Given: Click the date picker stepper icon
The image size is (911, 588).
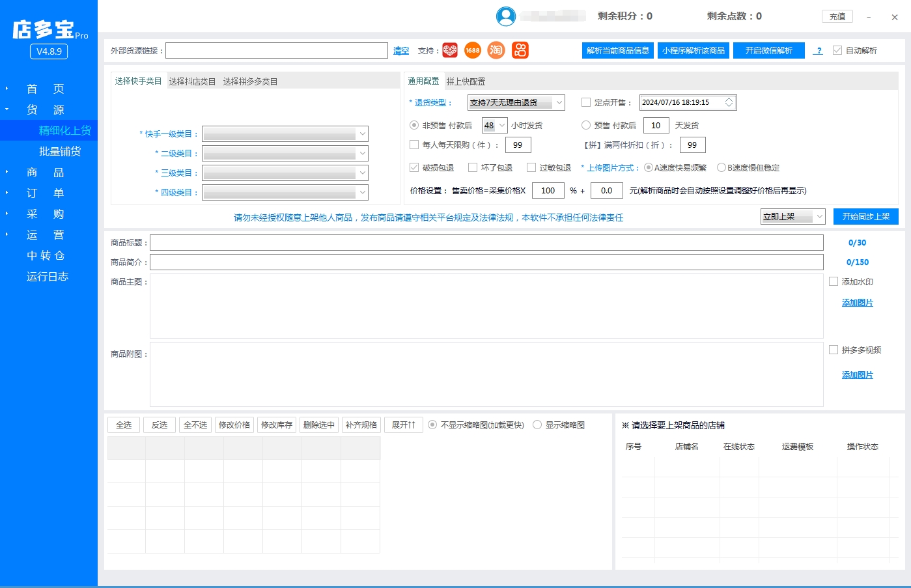Looking at the screenshot, I should pos(729,102).
